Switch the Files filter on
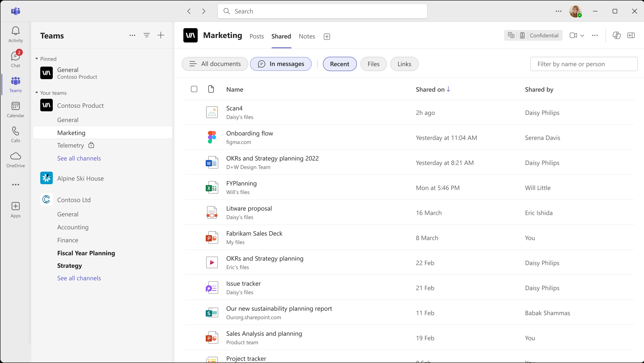 click(x=373, y=64)
